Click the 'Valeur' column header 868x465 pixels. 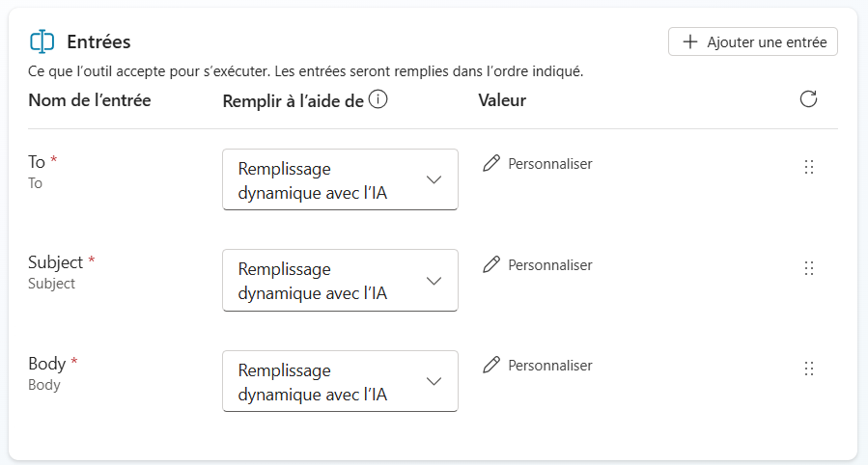502,100
